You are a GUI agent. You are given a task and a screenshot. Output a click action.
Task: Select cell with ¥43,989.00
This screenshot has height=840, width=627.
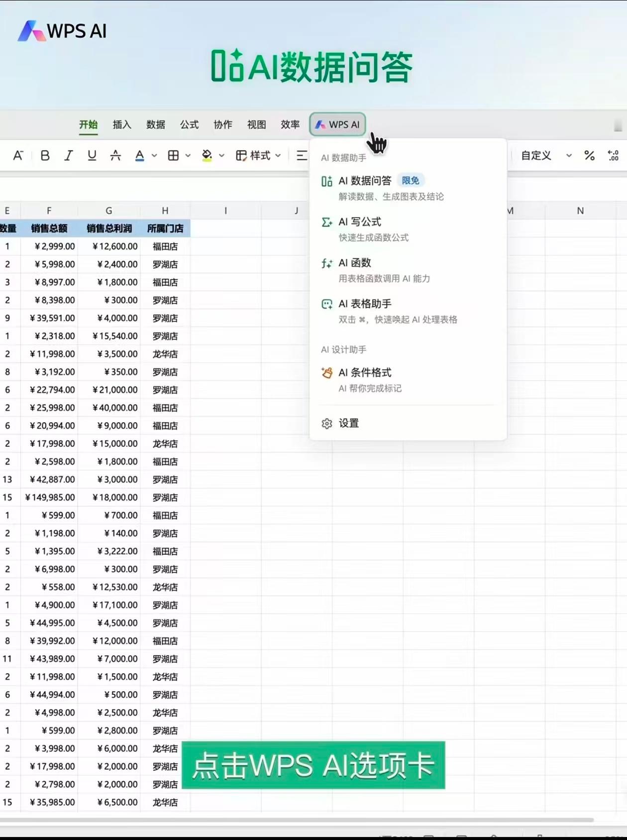click(49, 659)
